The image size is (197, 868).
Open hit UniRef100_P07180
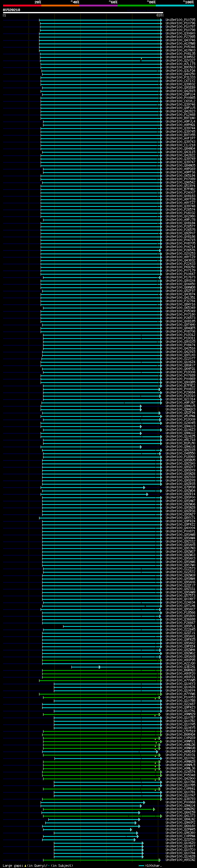(180, 314)
